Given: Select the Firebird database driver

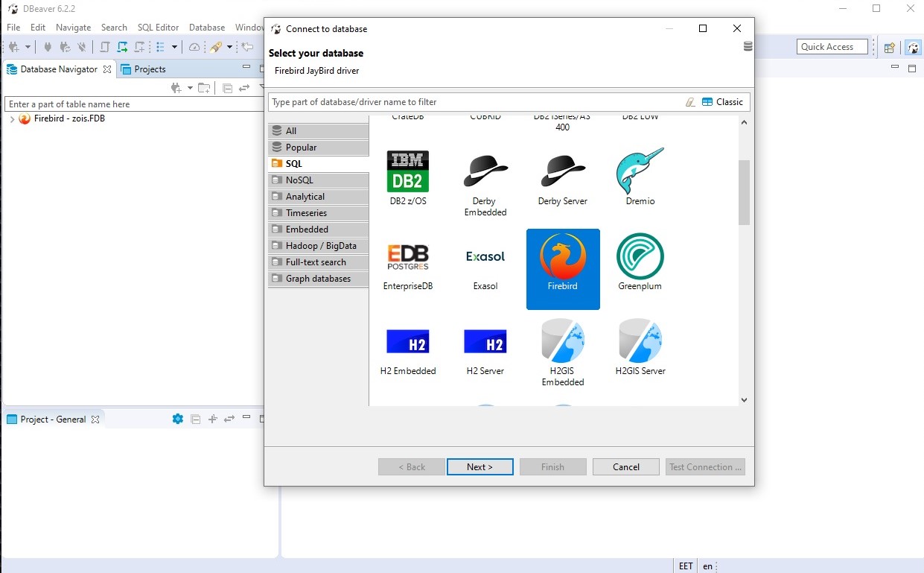Looking at the screenshot, I should [x=563, y=269].
